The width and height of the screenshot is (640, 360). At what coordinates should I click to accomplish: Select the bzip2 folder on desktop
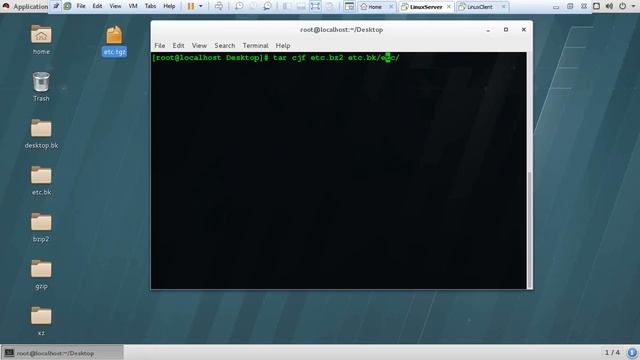41,227
